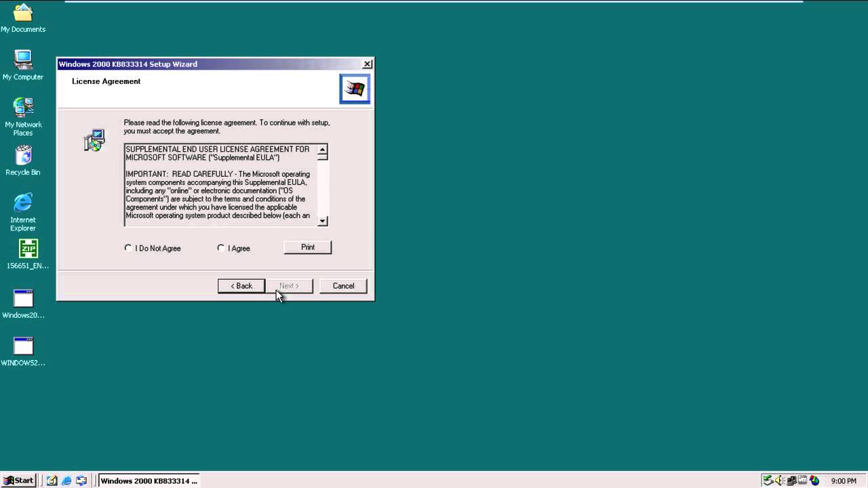Screen dimensions: 868x488
Task: Open the Start menu
Action: pyautogui.click(x=19, y=481)
